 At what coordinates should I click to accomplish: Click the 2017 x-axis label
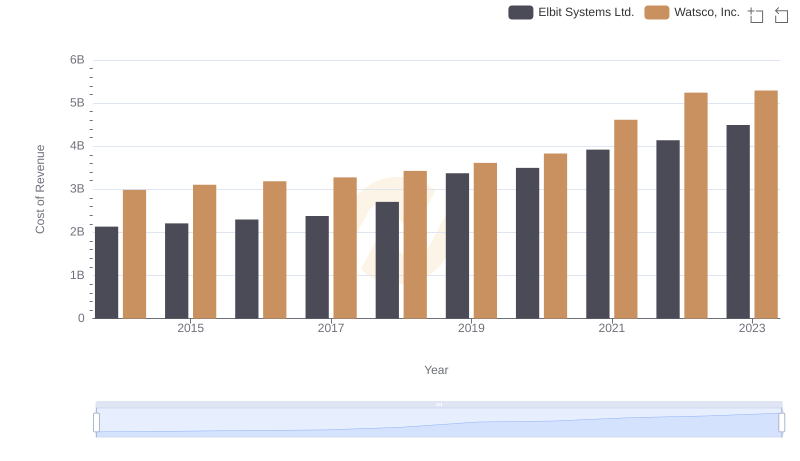331,328
